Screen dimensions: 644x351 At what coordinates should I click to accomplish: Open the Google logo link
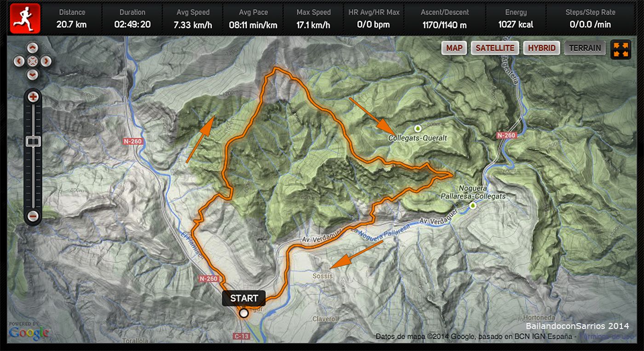[x=29, y=333]
